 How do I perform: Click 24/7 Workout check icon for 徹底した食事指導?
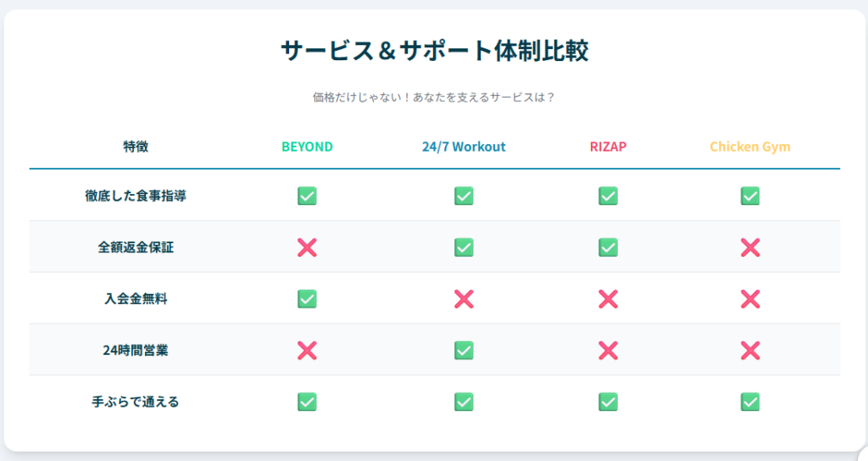tap(464, 196)
